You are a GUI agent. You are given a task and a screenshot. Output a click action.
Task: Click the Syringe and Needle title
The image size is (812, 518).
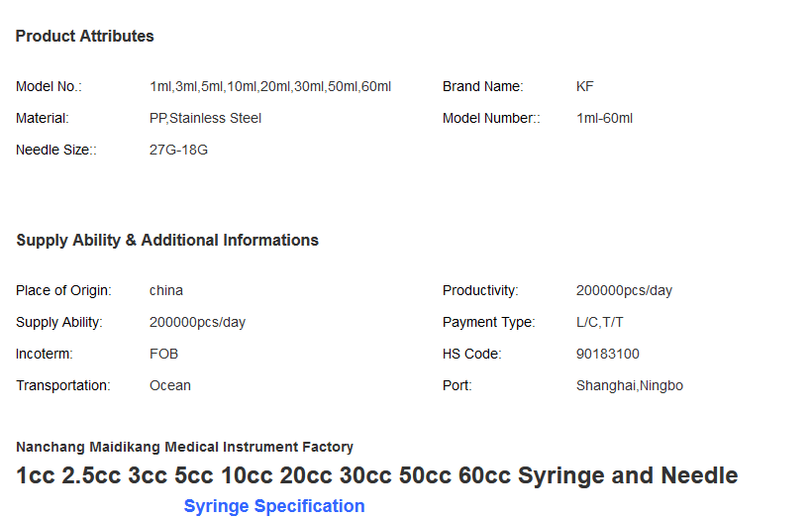pyautogui.click(x=377, y=475)
